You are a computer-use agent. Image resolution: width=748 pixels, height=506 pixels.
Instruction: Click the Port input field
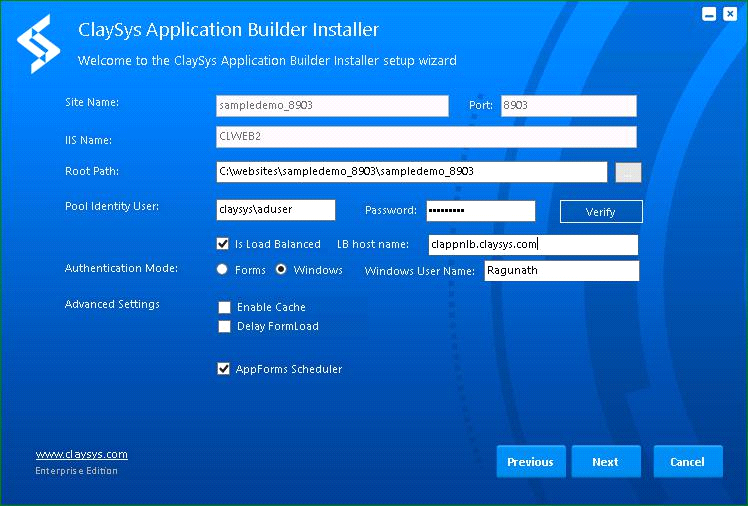pos(569,106)
